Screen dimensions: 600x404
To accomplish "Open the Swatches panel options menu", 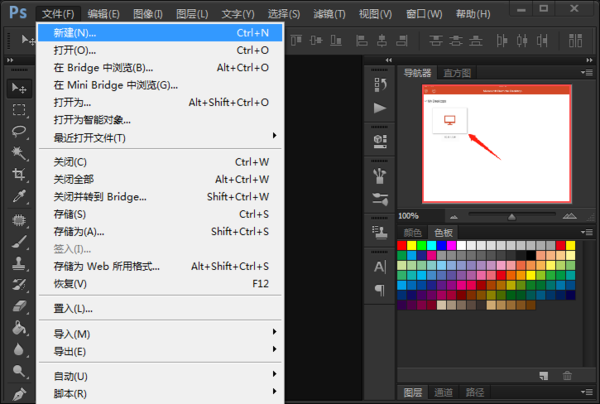I will tap(587, 232).
